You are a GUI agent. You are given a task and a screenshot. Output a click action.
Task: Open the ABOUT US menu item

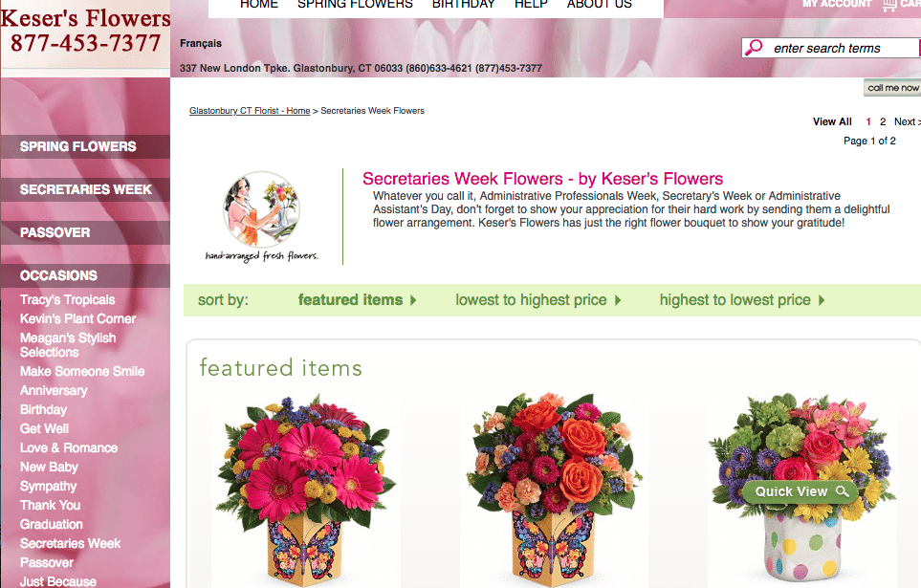599,4
